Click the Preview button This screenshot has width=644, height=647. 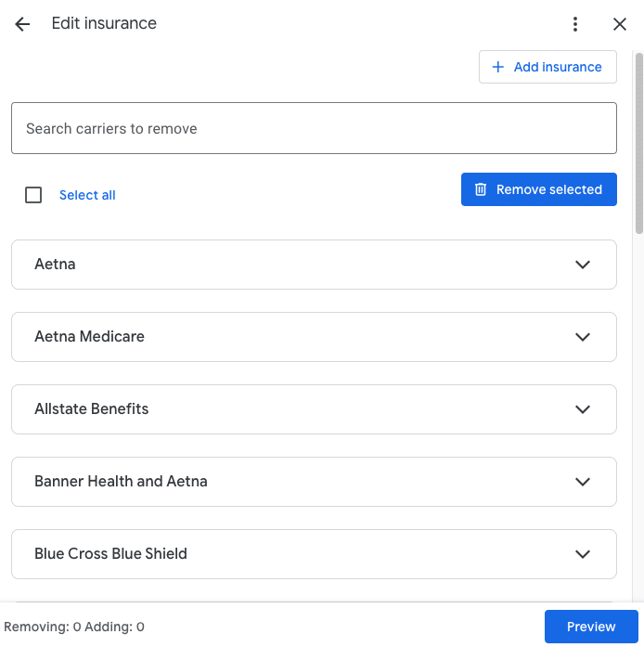click(x=591, y=627)
